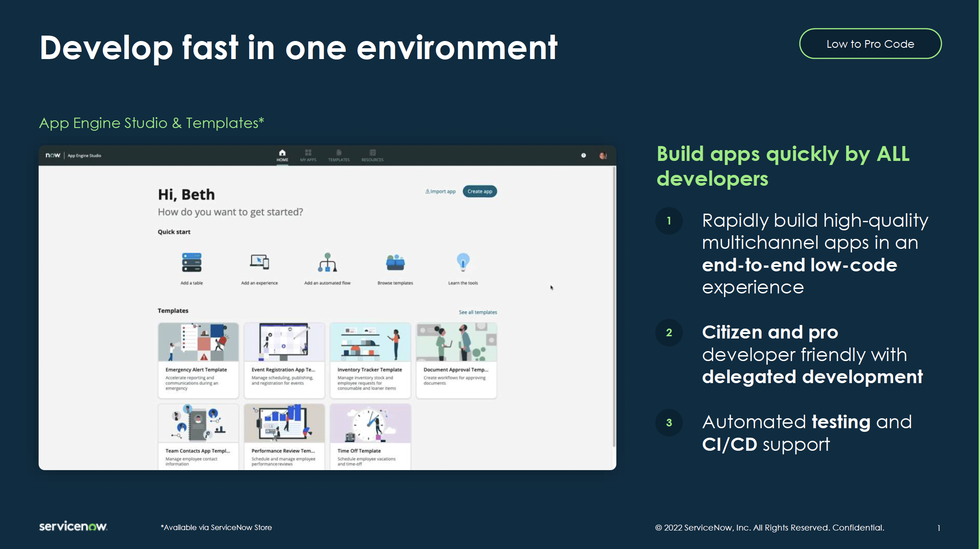Click 'Emergency Alert Template' title text
This screenshot has width=980, height=549.
[x=196, y=370]
